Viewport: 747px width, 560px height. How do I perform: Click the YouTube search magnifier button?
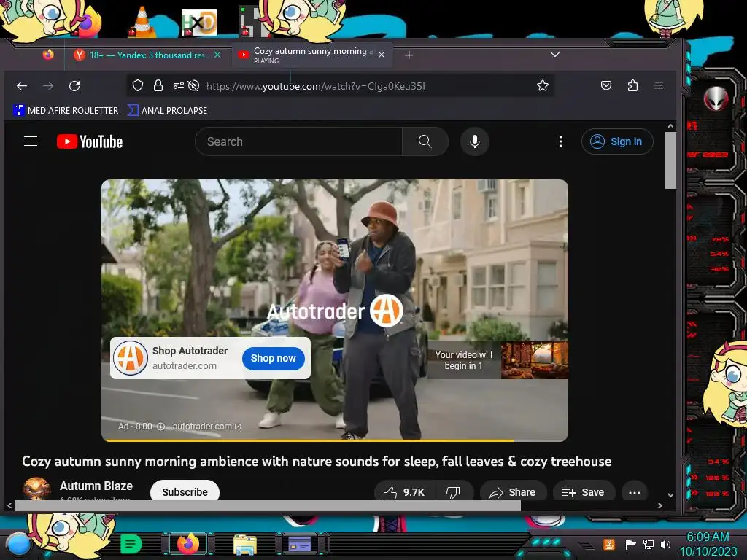pyautogui.click(x=425, y=141)
